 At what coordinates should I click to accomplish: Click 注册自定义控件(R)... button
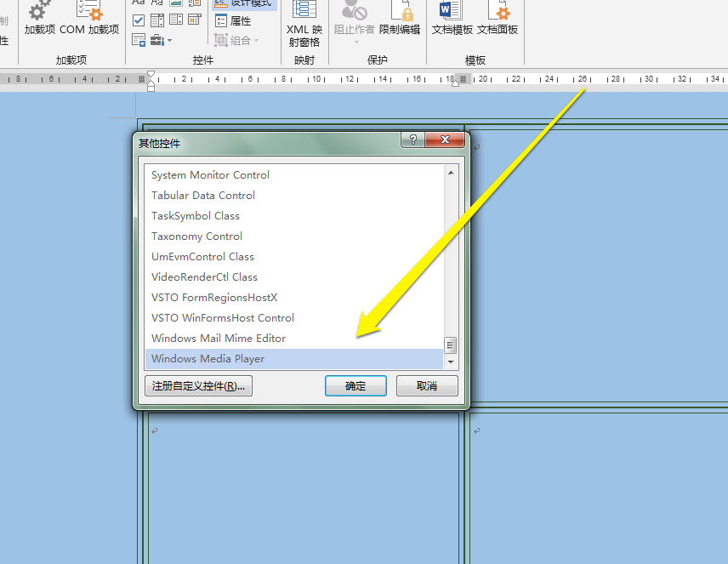tap(198, 386)
